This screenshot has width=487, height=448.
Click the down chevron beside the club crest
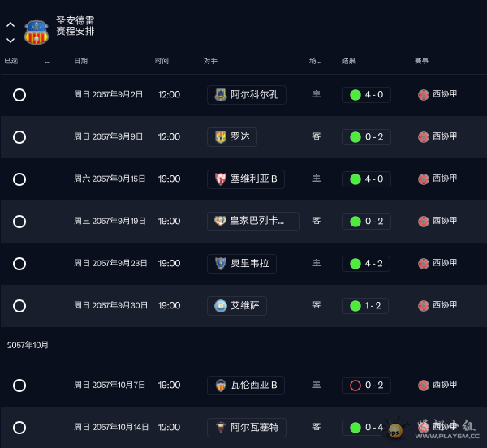[11, 40]
